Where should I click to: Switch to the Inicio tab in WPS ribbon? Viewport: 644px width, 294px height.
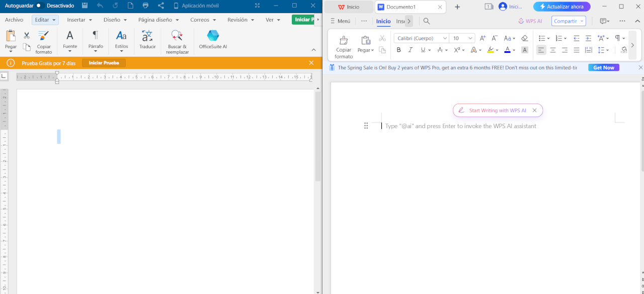coord(383,21)
